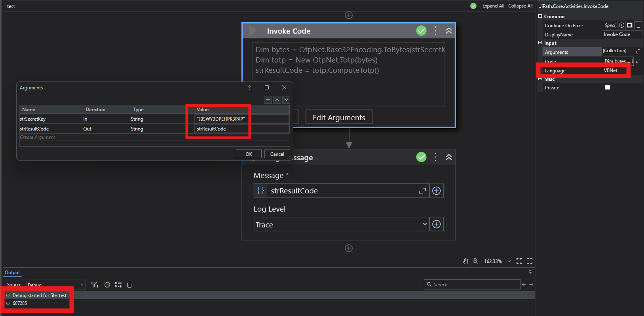Click the add activity plus below Log Message

349,248
